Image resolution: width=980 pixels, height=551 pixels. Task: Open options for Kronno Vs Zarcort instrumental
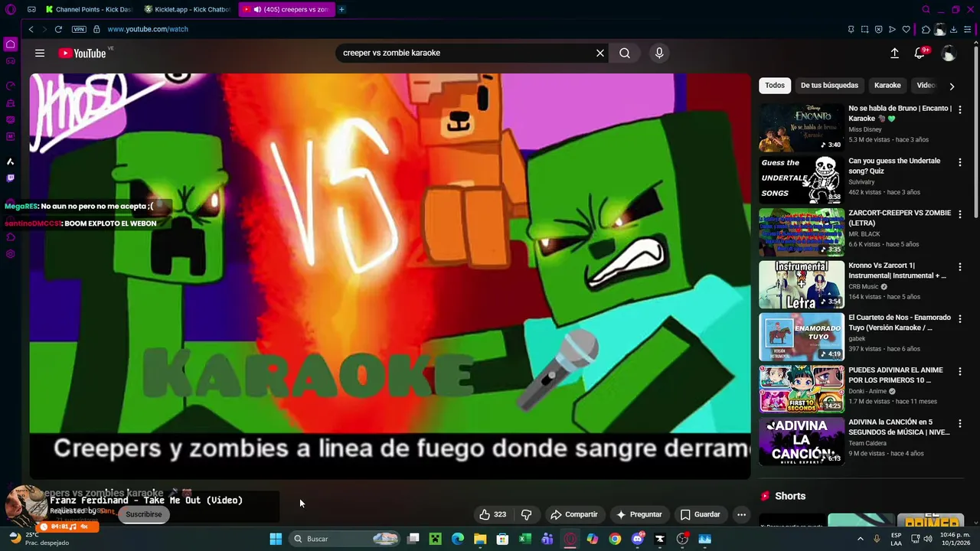coord(959,267)
